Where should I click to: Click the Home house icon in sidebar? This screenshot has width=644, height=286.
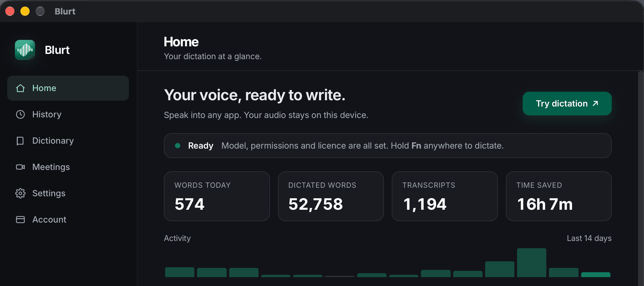pyautogui.click(x=20, y=88)
